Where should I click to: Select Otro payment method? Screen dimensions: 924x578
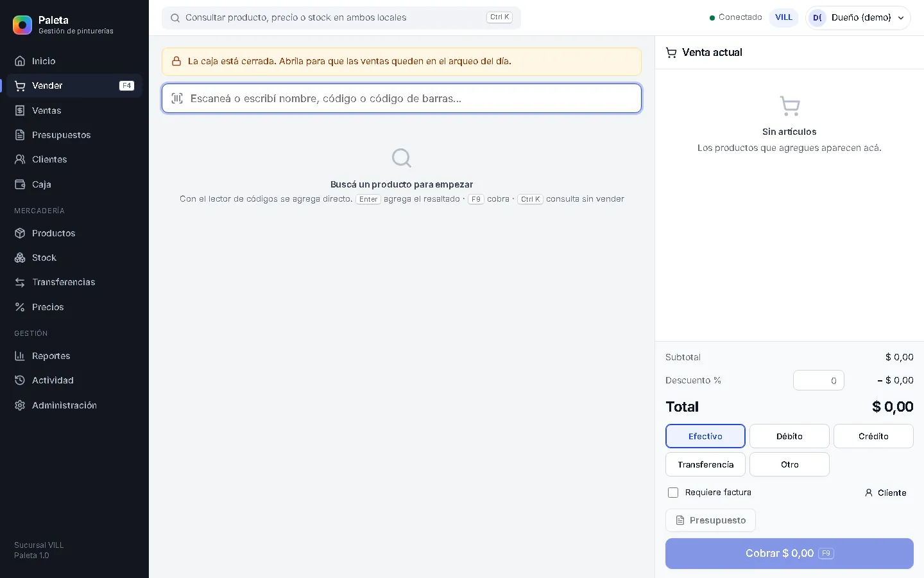click(x=789, y=464)
